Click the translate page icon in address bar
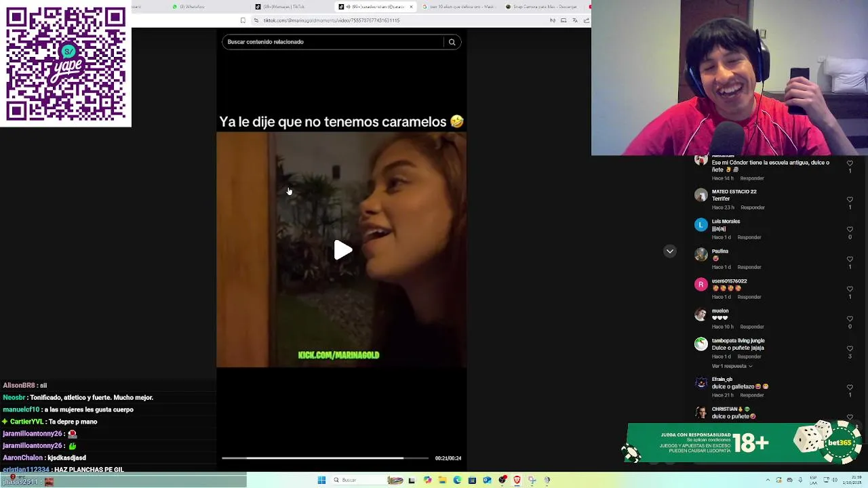 575,20
